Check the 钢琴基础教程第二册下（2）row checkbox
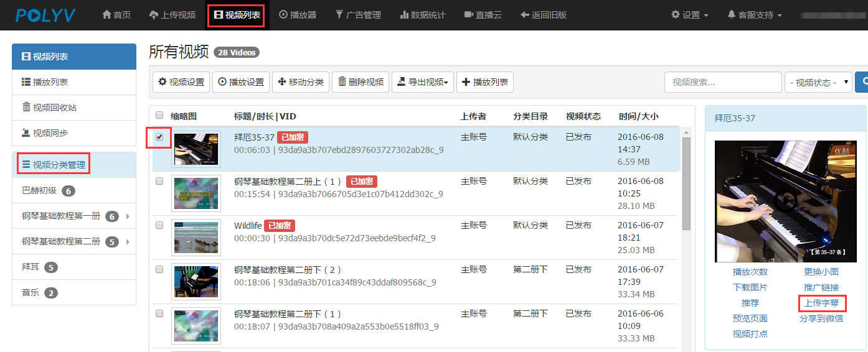The width and height of the screenshot is (868, 352). pyautogui.click(x=159, y=269)
